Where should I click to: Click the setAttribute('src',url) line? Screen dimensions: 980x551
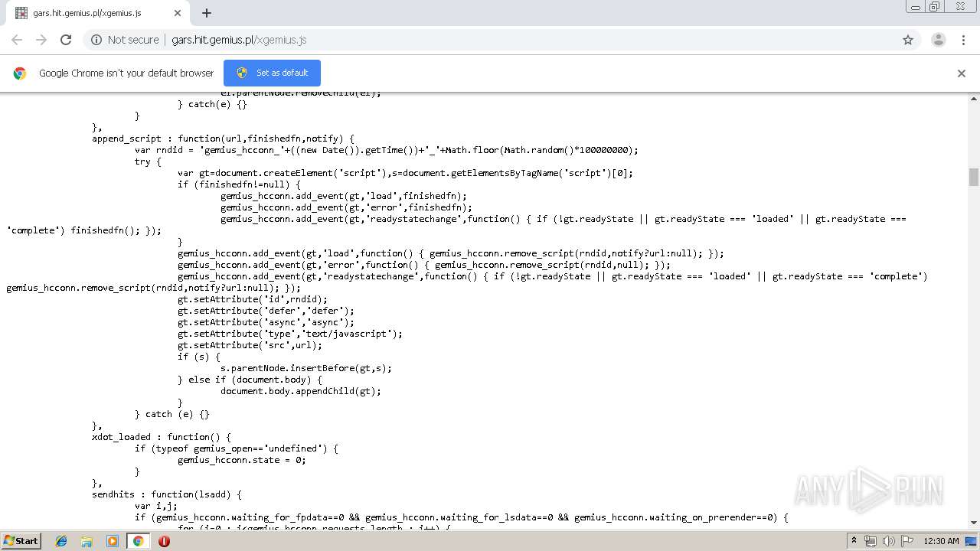pos(250,345)
